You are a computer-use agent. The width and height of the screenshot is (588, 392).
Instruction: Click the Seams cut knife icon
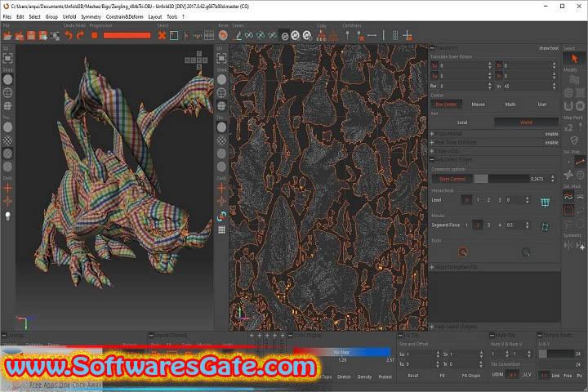tap(237, 36)
